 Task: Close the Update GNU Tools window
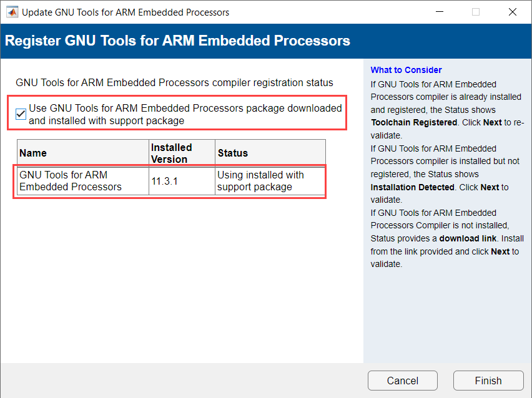tap(513, 12)
